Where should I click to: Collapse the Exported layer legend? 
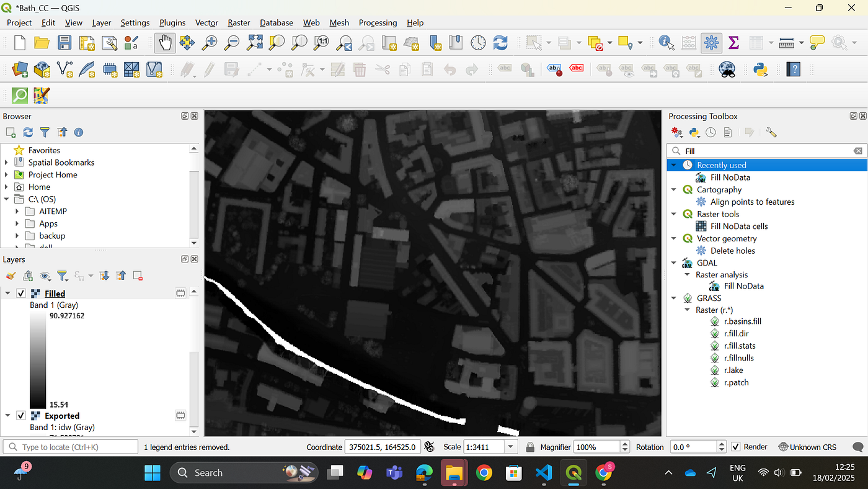7,416
